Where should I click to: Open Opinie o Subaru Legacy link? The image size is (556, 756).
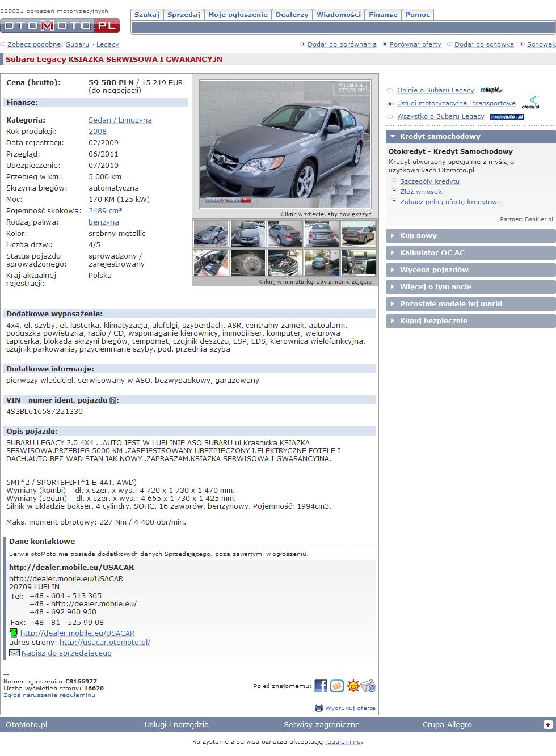[x=436, y=90]
